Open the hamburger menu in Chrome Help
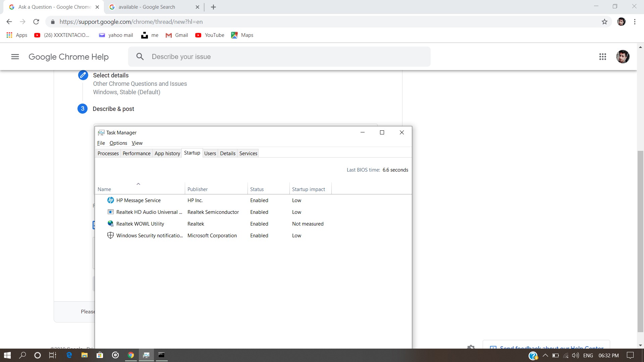 pyautogui.click(x=15, y=57)
